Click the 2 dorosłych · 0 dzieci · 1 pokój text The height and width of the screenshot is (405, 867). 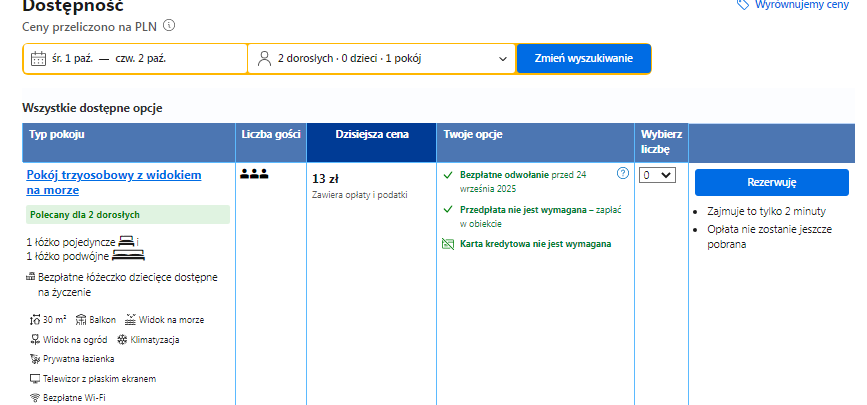click(x=349, y=58)
